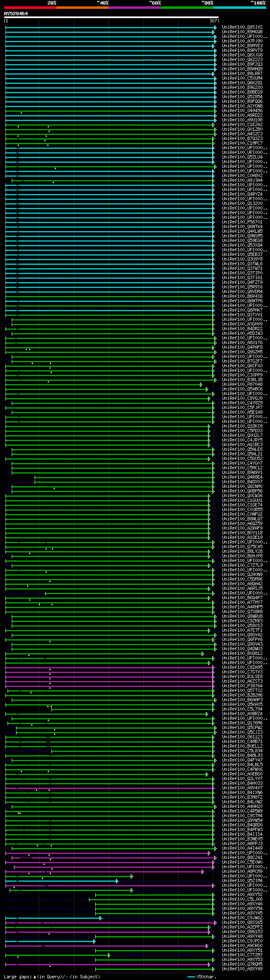The height and width of the screenshot is (980, 270).
Task: Select hit UniRef100_B4DX07
Action: pos(242,482)
